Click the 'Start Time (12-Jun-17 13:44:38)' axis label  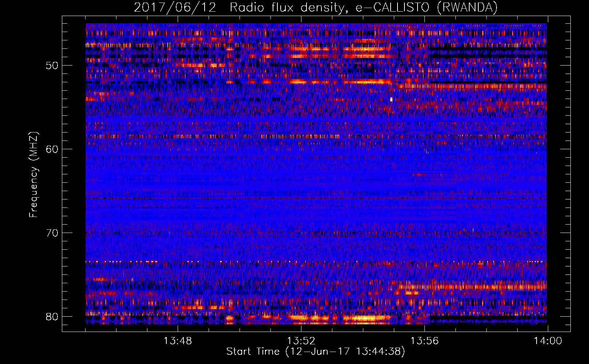pyautogui.click(x=316, y=352)
